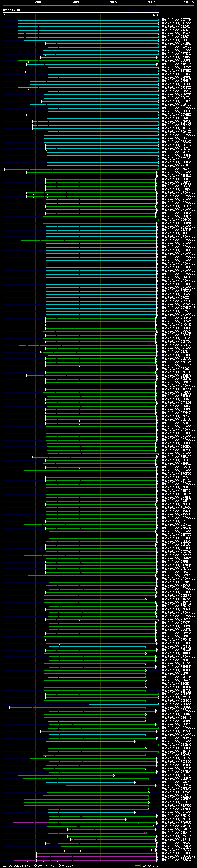Open hit UniRef100_Q42620
Screen dimensions: 197x868
177,26
